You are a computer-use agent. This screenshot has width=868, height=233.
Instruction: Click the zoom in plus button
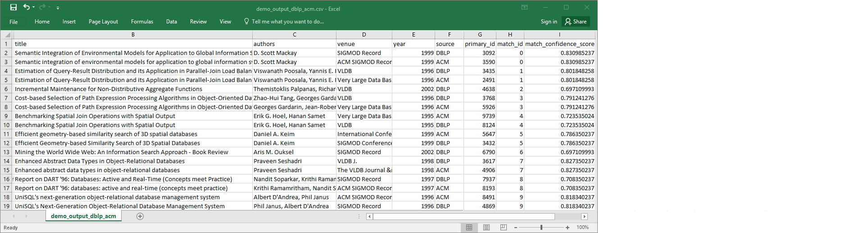(x=568, y=228)
